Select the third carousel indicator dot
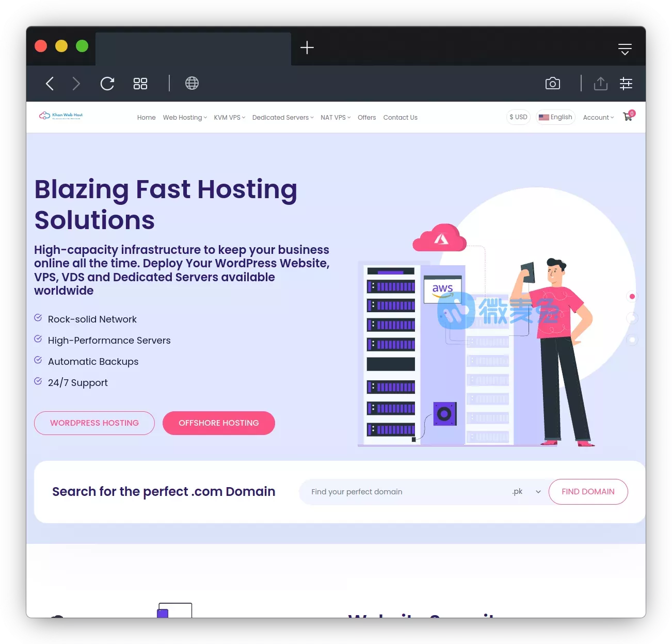The width and height of the screenshot is (672, 644). (x=632, y=340)
